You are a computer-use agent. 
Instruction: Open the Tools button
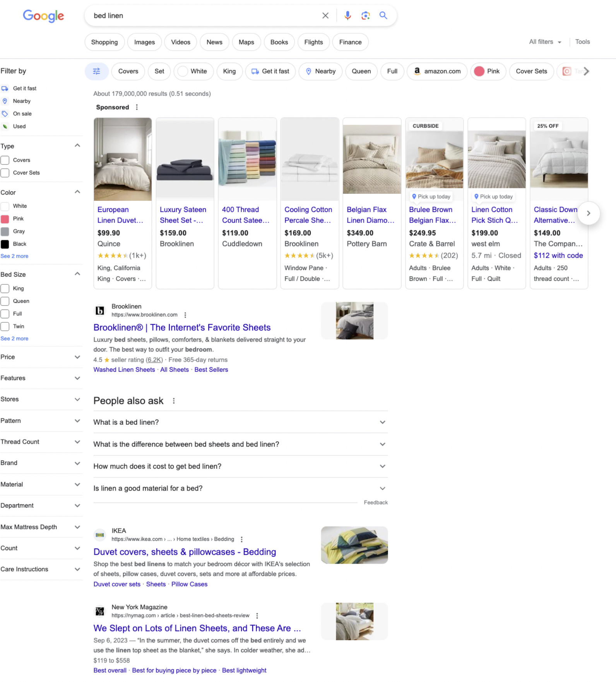click(x=582, y=42)
